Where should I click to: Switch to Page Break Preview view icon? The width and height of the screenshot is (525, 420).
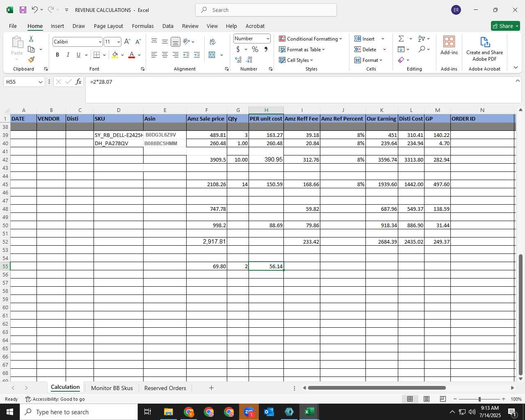coord(443,399)
